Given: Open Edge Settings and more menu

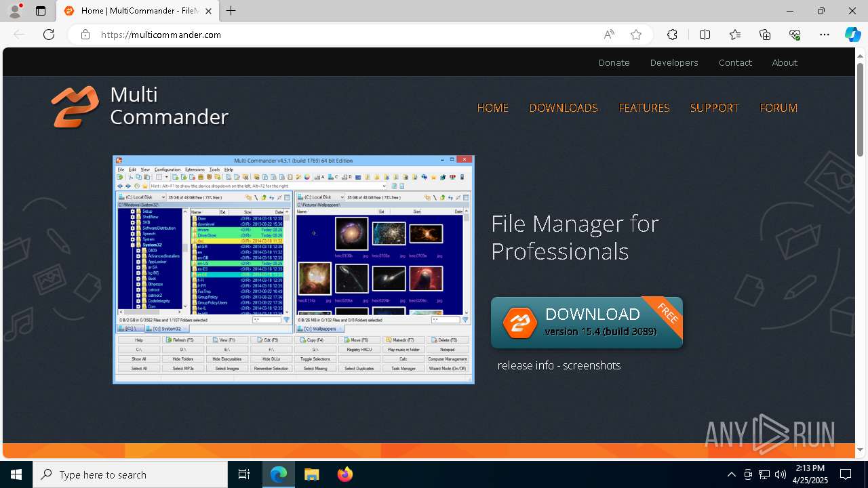Looking at the screenshot, I should tap(825, 35).
